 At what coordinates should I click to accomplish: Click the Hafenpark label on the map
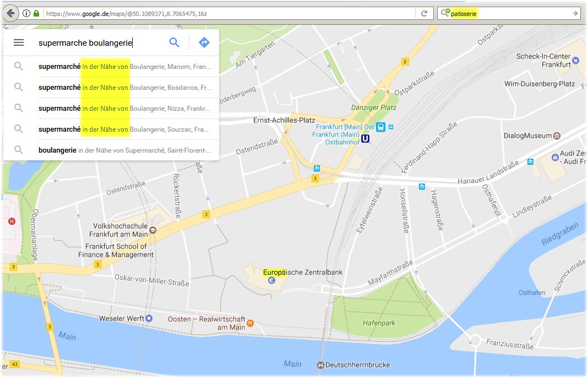(x=379, y=323)
